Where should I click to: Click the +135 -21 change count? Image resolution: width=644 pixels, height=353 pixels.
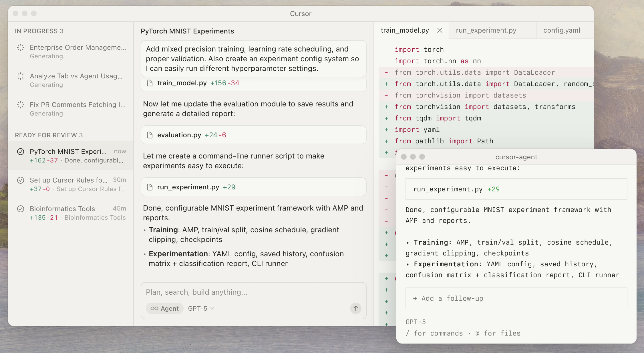pos(44,218)
